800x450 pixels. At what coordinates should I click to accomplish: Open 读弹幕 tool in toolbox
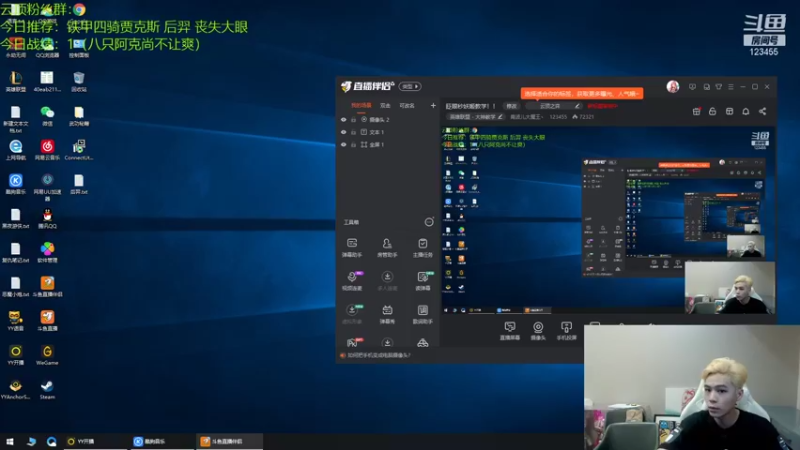[422, 281]
